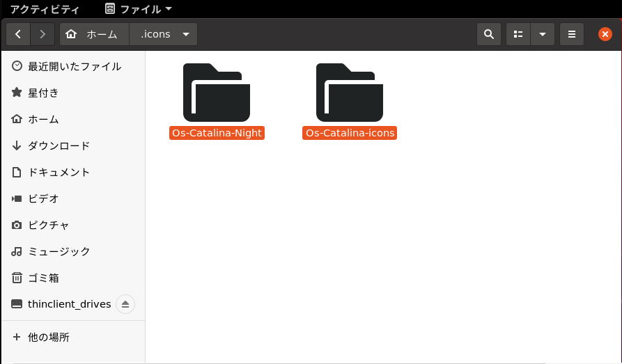The height and width of the screenshot is (364, 622).
Task: Click the home icon in the path bar
Action: tap(71, 34)
